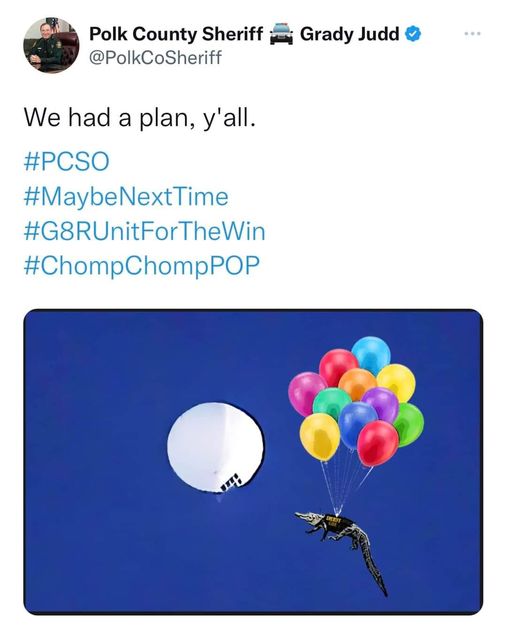This screenshot has width=507, height=640.
Task: Click the police car emoji in display name
Action: (281, 34)
